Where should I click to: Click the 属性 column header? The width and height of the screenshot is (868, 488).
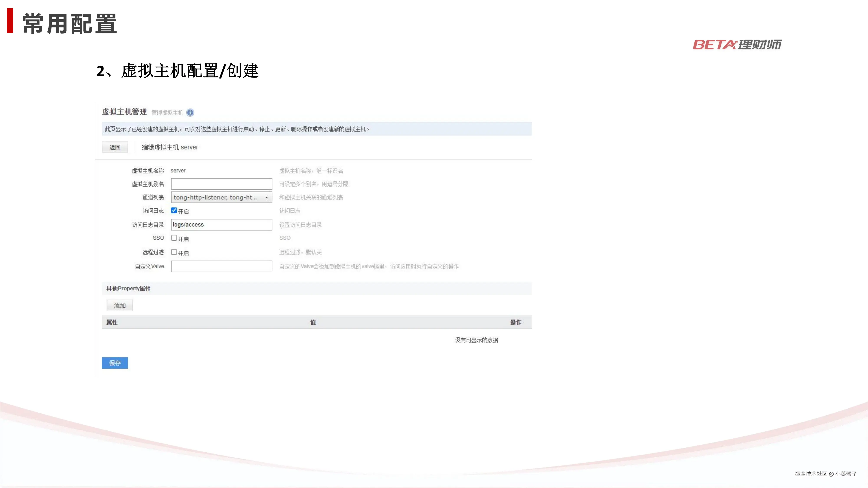click(112, 322)
